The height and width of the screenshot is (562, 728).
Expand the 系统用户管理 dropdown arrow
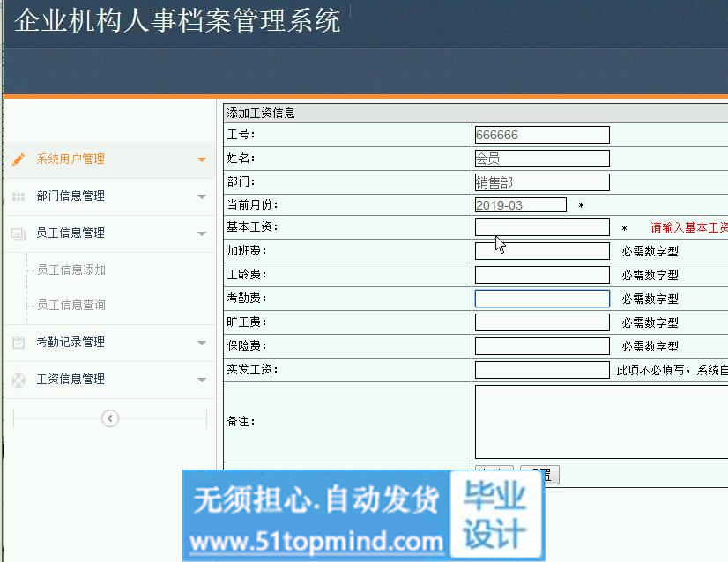click(202, 159)
